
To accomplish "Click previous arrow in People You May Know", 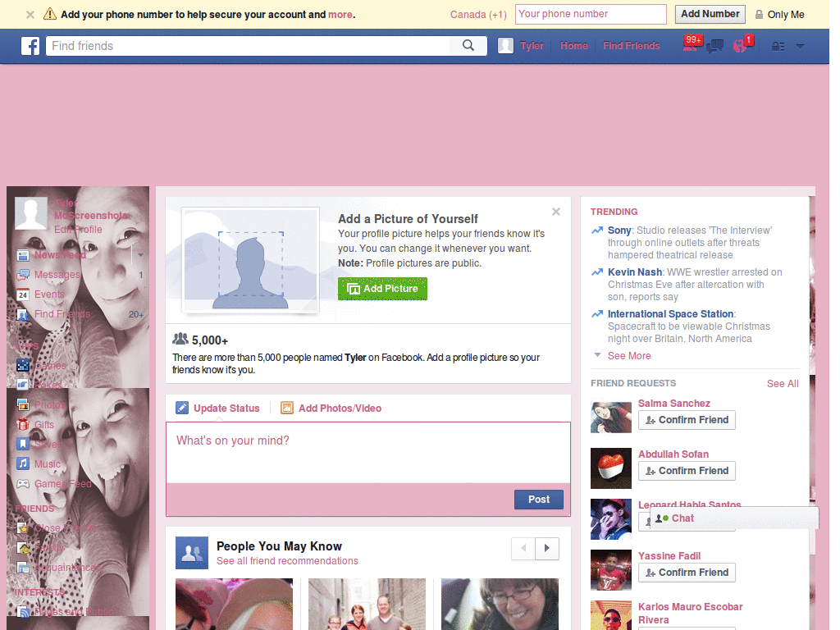I will [523, 548].
